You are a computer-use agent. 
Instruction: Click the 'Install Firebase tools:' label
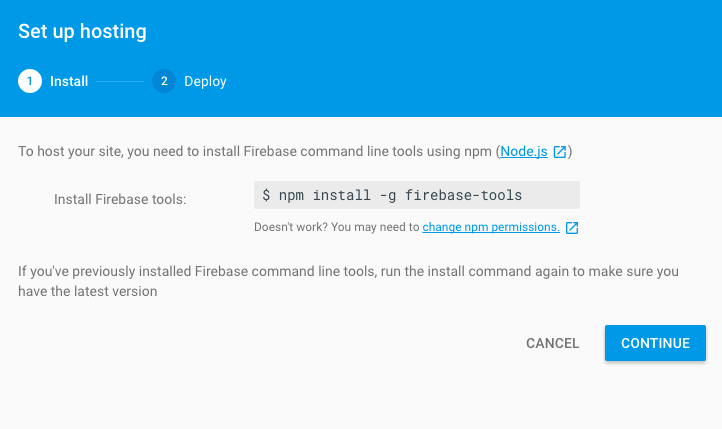(x=120, y=199)
